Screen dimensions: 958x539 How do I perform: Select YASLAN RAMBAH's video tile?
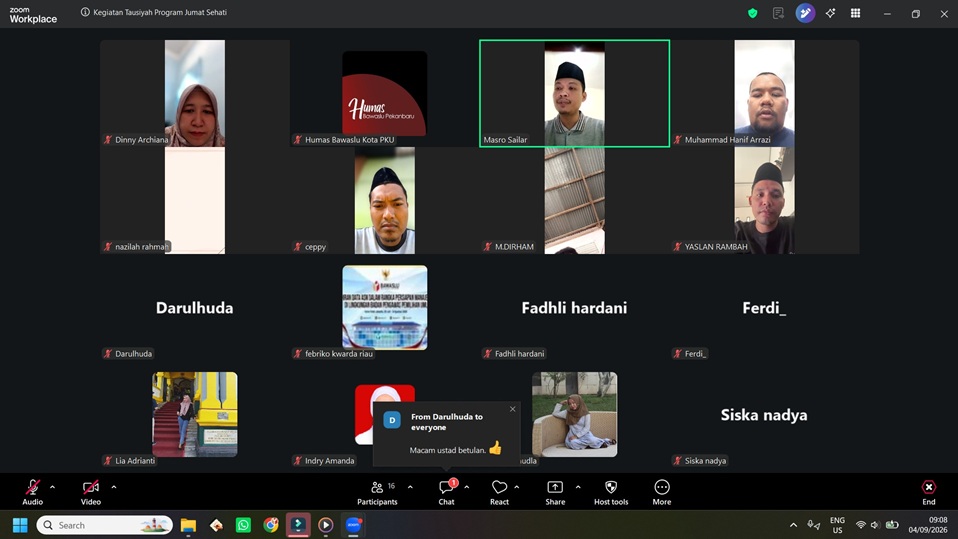765,200
